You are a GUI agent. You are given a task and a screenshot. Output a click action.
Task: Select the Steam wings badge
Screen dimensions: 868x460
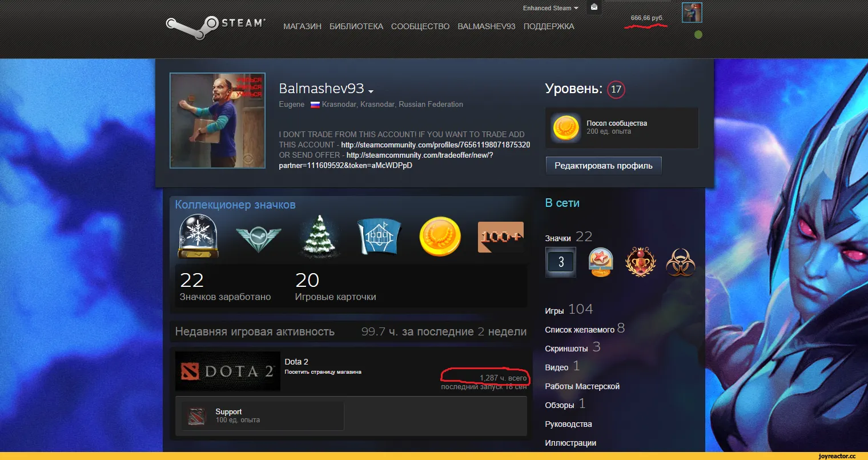point(258,239)
